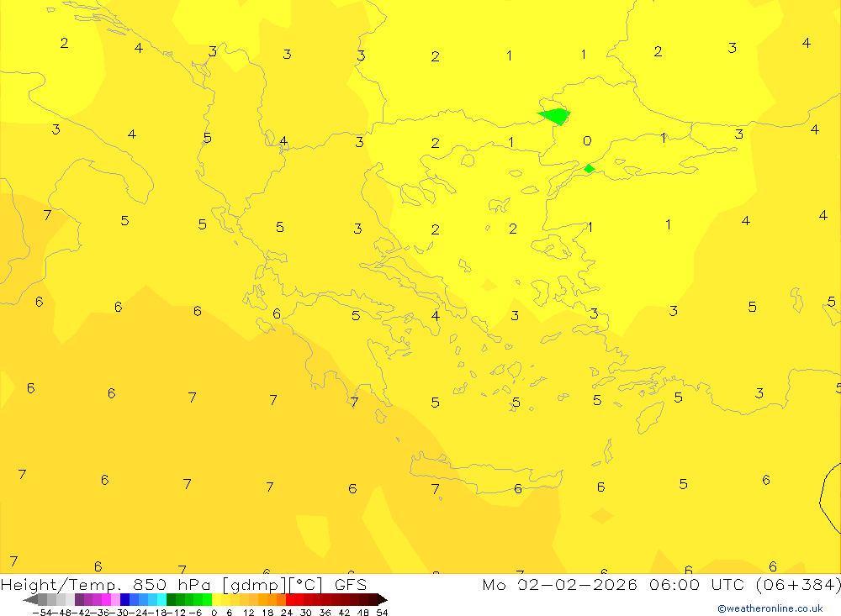The width and height of the screenshot is (841, 616).
Task: Click the gray left arrow end of the color scale
Action: 30,600
